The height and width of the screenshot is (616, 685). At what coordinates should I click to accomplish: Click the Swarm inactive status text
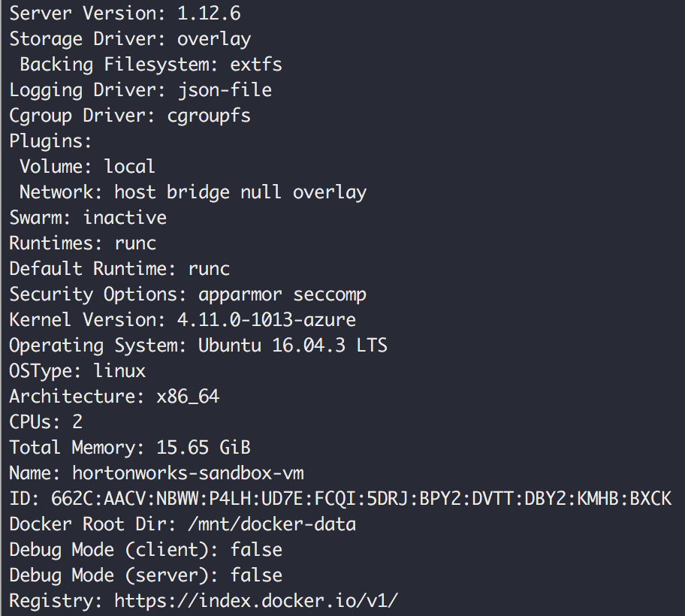pos(125,218)
